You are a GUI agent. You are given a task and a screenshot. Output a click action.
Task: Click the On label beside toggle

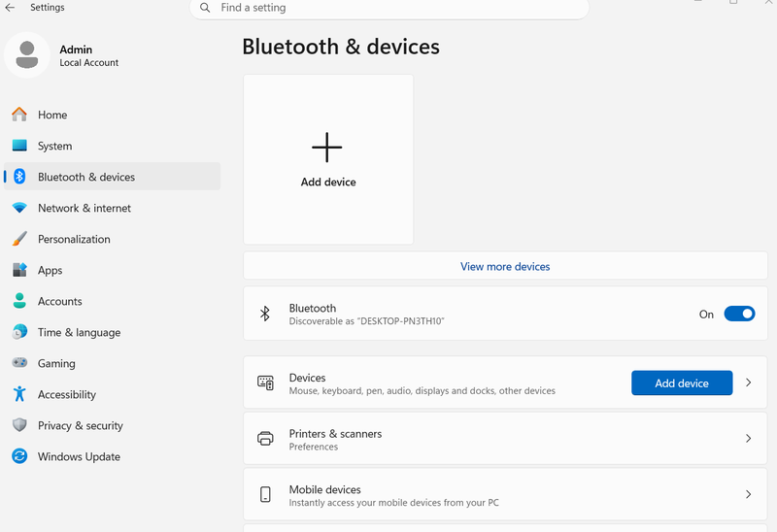[x=706, y=314]
